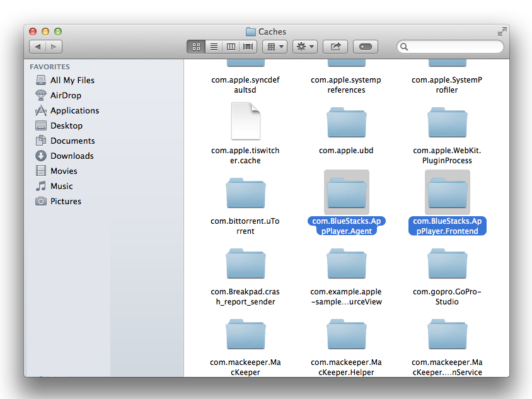Switch to icon view
Screen dimensions: 532x399
click(196, 47)
